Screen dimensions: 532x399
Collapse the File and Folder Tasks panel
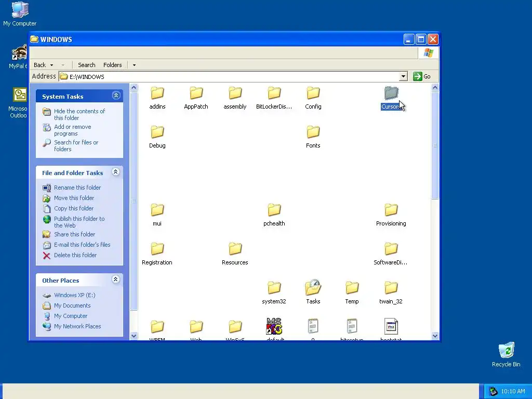click(x=116, y=171)
